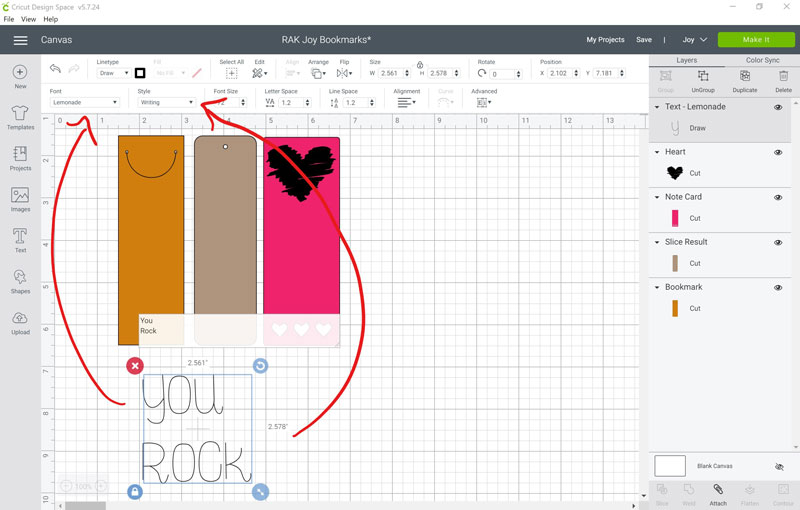Open Letter Space VA icon control
Image resolution: width=800 pixels, height=510 pixels.
[x=270, y=103]
